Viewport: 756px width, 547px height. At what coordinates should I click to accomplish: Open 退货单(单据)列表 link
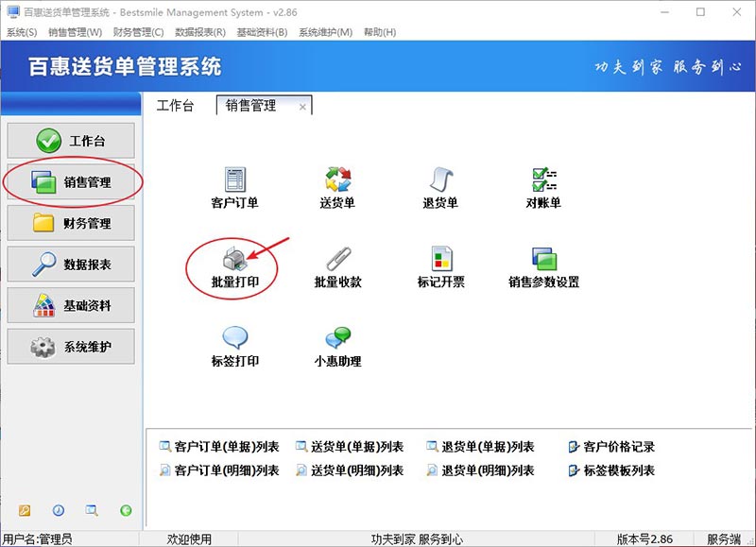[x=481, y=447]
